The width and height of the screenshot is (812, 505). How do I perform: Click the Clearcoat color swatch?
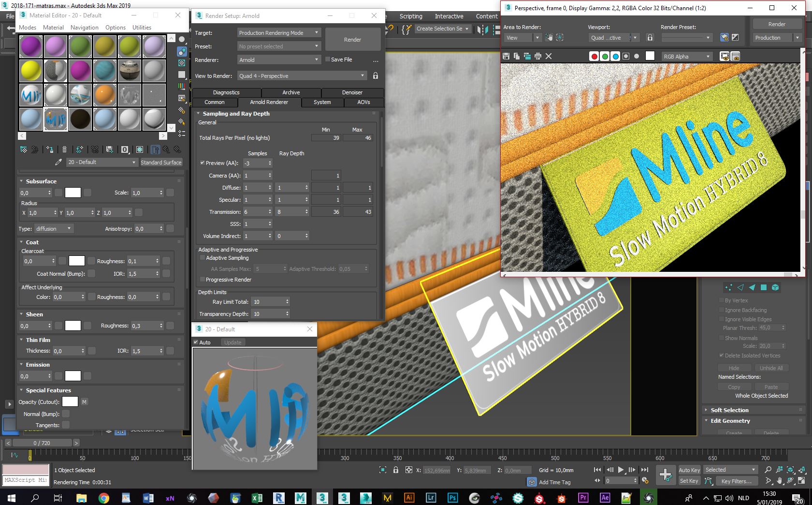point(77,261)
